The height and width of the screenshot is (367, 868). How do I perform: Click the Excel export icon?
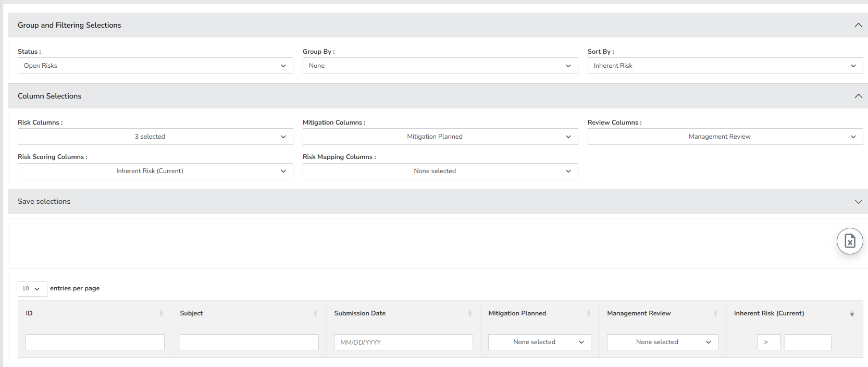[x=849, y=241]
